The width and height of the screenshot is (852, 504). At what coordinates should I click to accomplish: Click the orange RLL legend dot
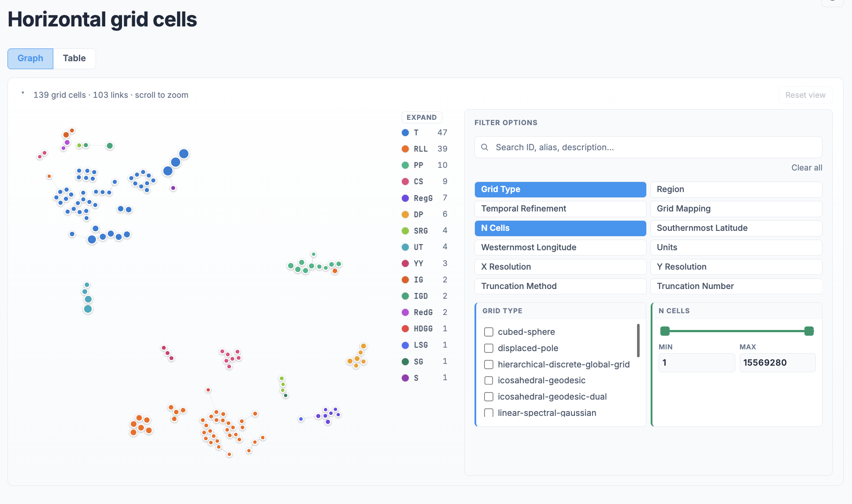(405, 149)
